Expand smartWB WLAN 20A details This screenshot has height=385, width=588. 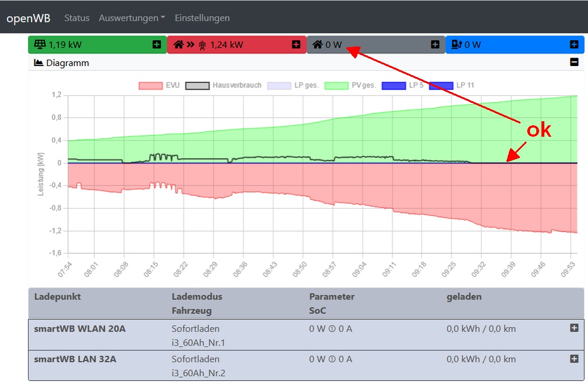574,328
